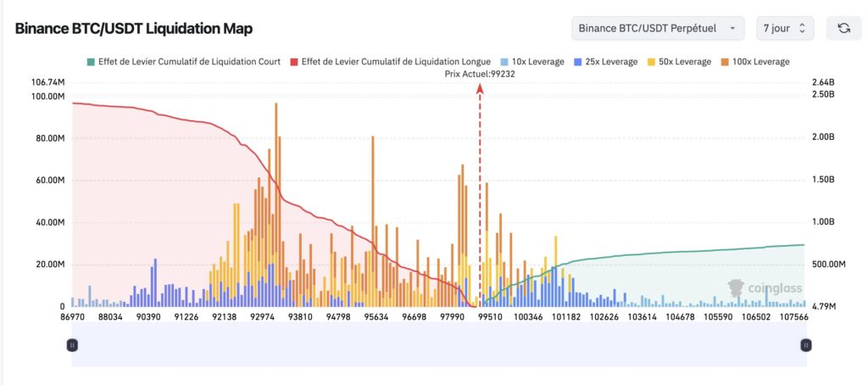The height and width of the screenshot is (385, 868).
Task: Toggle the 10x Leverage legend series
Action: (531, 62)
